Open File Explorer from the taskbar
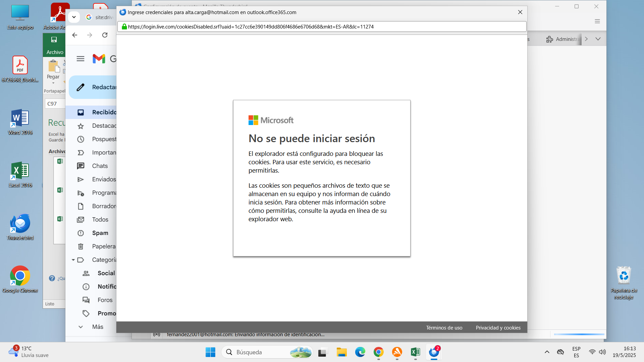Screen dimensions: 644x362 point(341,352)
